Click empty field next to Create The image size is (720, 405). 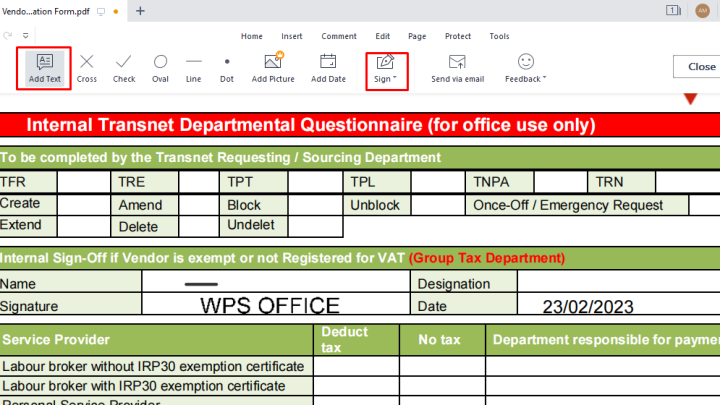coord(84,204)
